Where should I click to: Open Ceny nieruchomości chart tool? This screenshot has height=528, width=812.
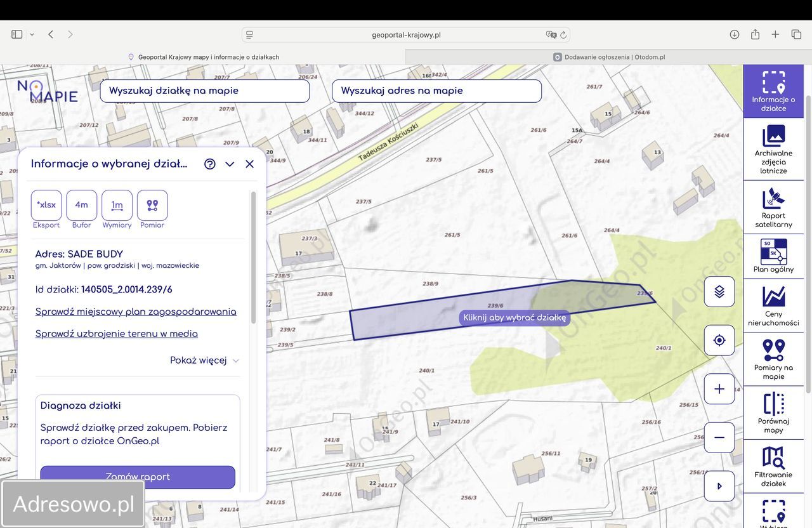(x=773, y=306)
